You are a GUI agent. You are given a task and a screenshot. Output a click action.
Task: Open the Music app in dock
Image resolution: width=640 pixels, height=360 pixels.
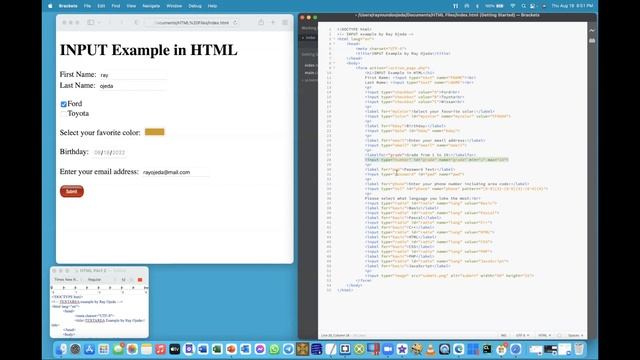coord(160,349)
